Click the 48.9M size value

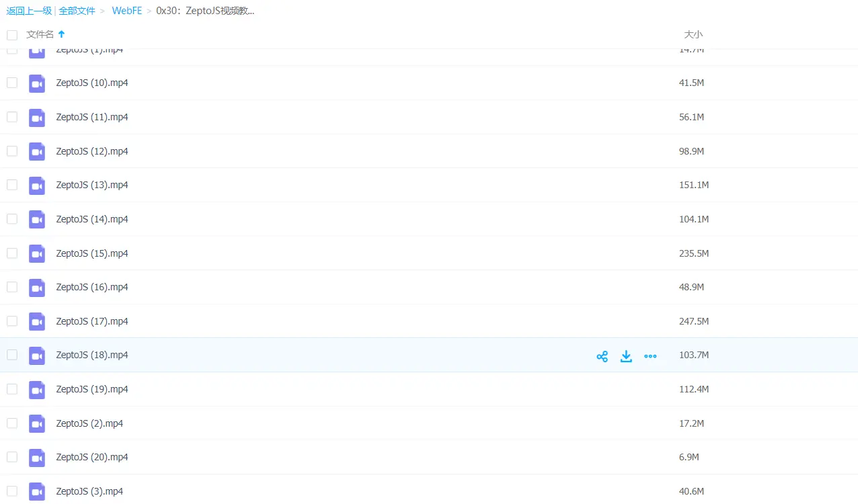[691, 287]
